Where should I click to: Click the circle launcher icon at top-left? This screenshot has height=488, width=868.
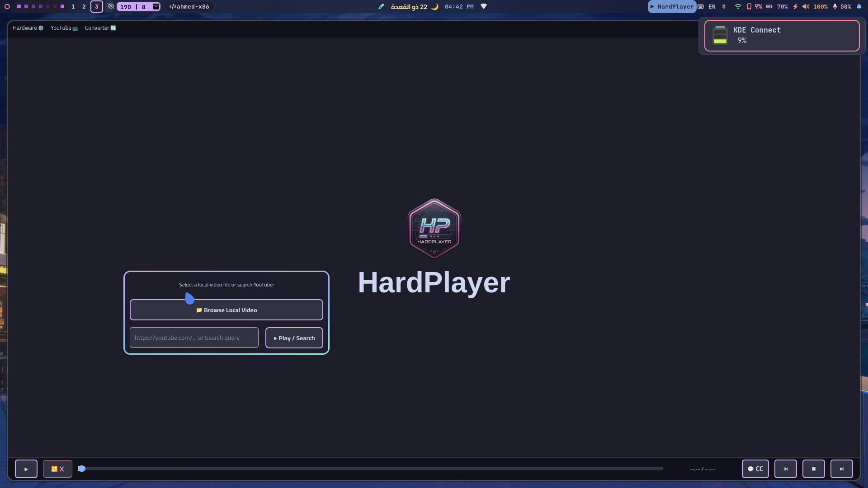coord(7,7)
